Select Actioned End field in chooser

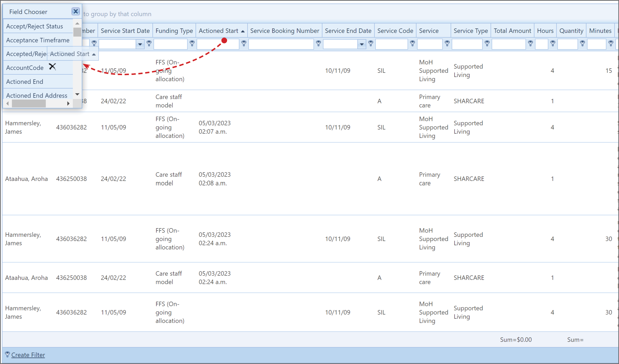38,81
